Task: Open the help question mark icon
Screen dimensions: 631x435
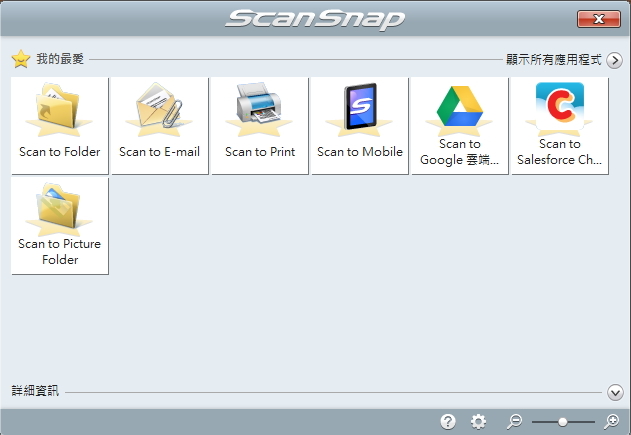Action: click(448, 421)
